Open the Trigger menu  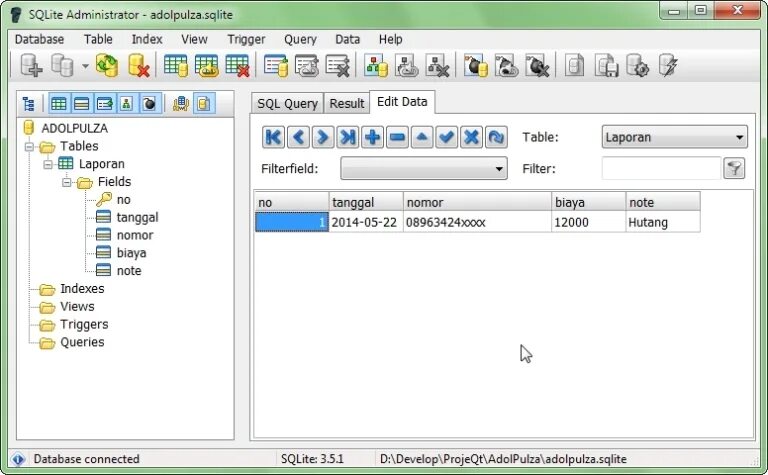pos(246,39)
